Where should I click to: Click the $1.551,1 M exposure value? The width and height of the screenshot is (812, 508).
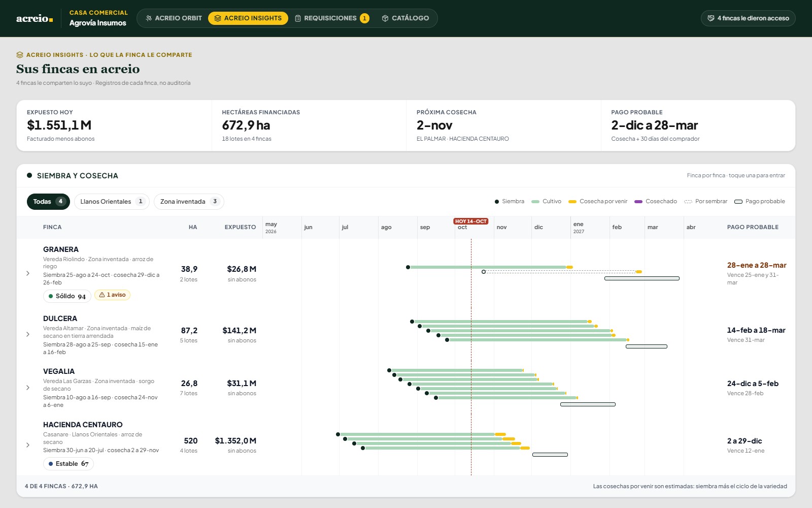[x=59, y=125]
